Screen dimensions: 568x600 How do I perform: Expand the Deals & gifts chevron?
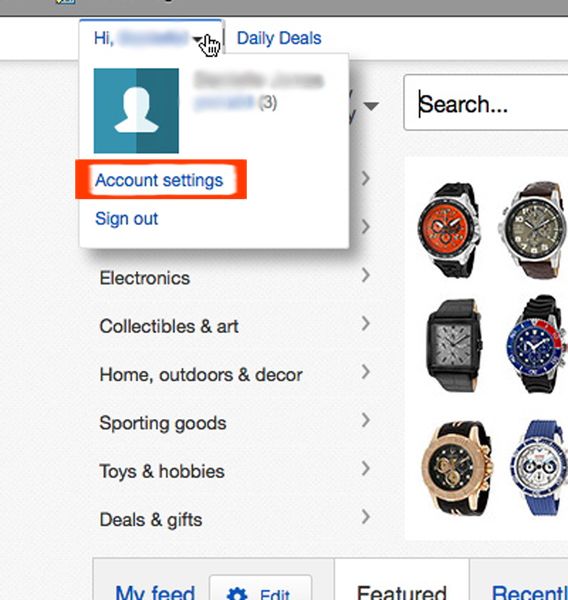(x=366, y=517)
